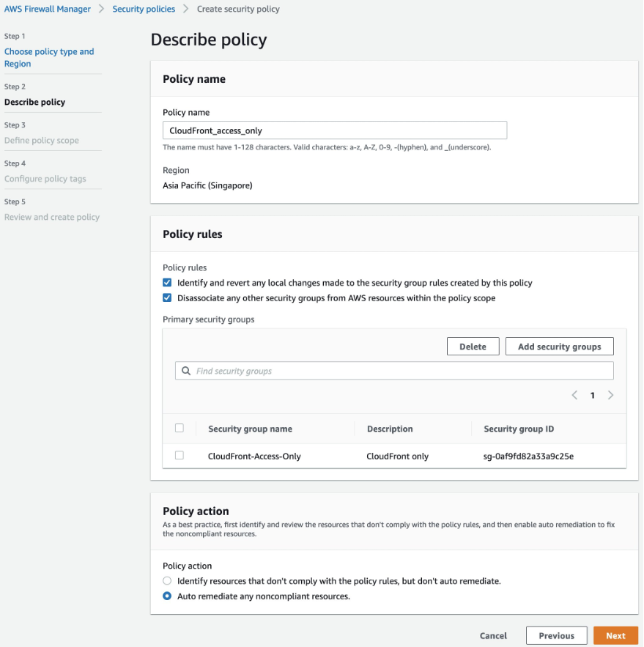Open Step 1 Choose policy type and Region
Image resolution: width=644 pixels, height=647 pixels.
(49, 57)
